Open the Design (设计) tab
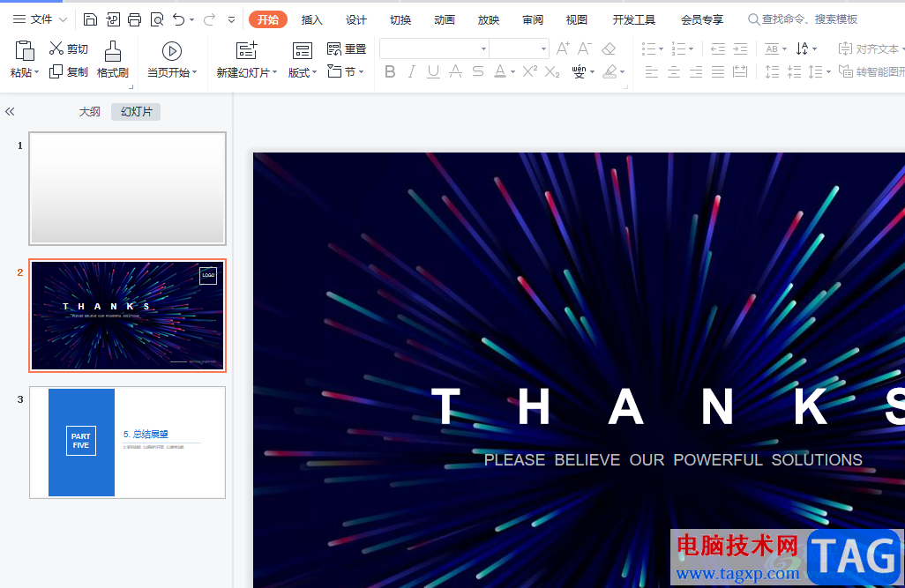The image size is (905, 588). [x=356, y=19]
